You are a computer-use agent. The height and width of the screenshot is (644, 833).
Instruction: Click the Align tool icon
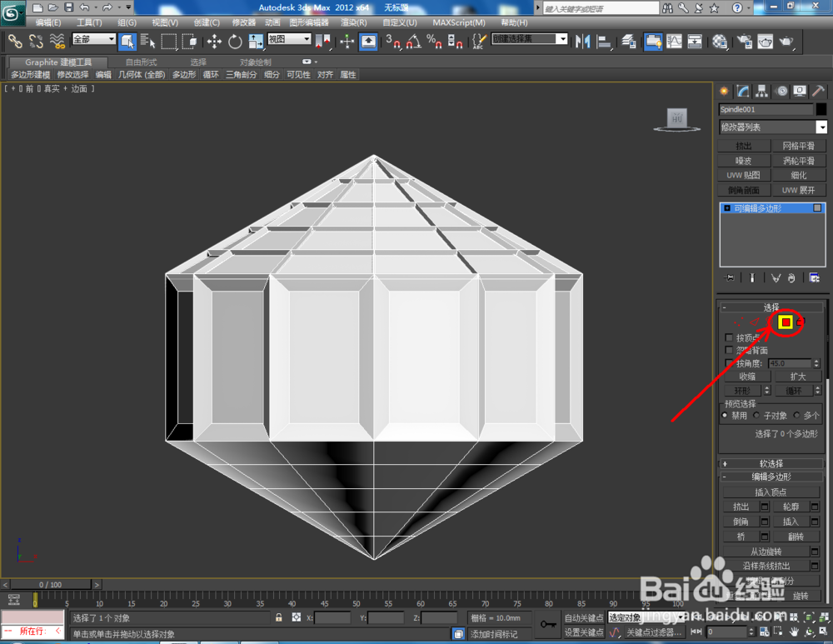click(603, 41)
